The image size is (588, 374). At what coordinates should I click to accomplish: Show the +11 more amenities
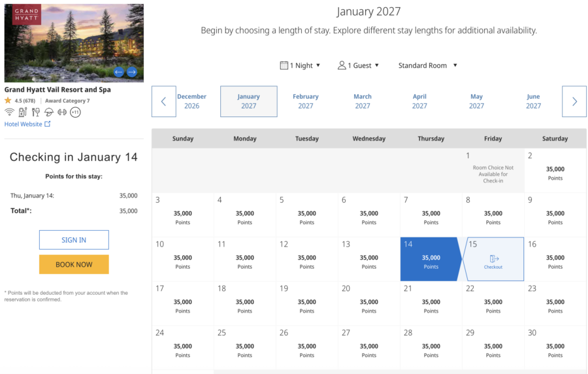(75, 112)
